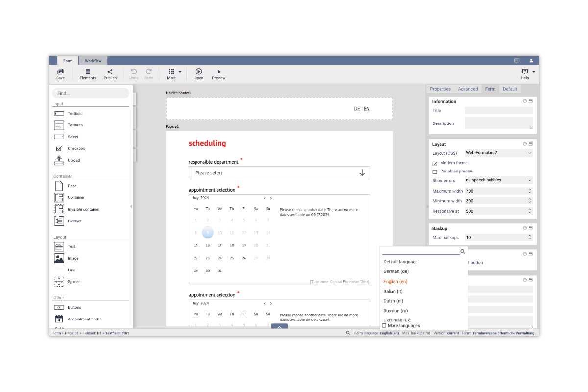Check the More languages checkbox

pyautogui.click(x=384, y=325)
